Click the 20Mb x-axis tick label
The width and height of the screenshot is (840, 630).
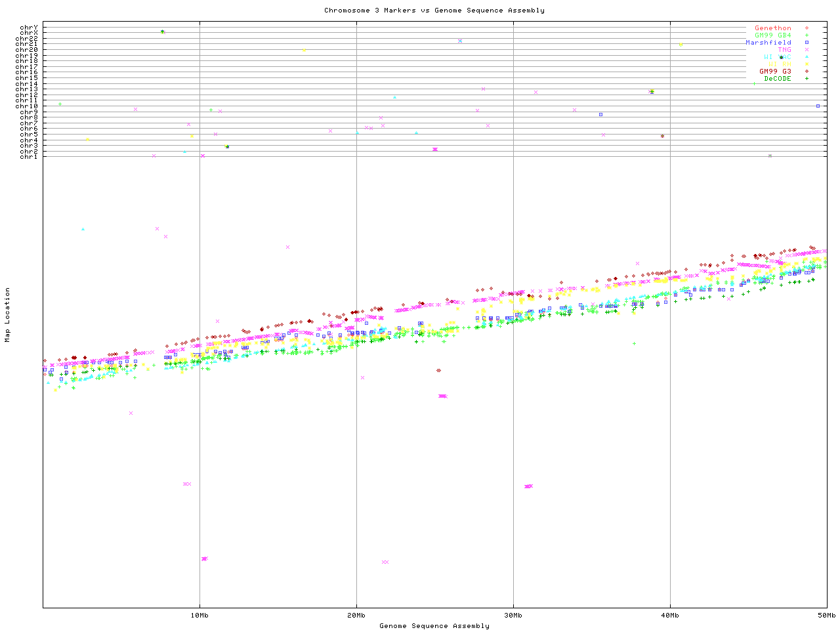[x=356, y=616]
